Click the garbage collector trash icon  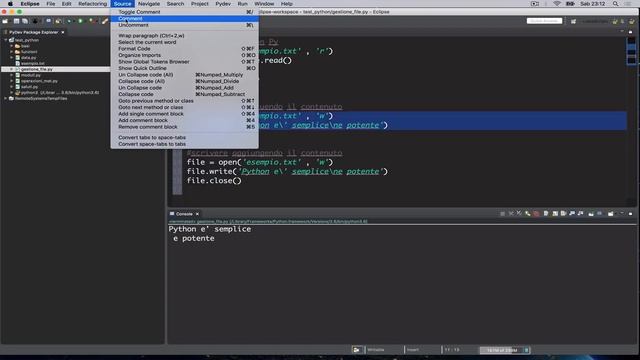coord(527,350)
